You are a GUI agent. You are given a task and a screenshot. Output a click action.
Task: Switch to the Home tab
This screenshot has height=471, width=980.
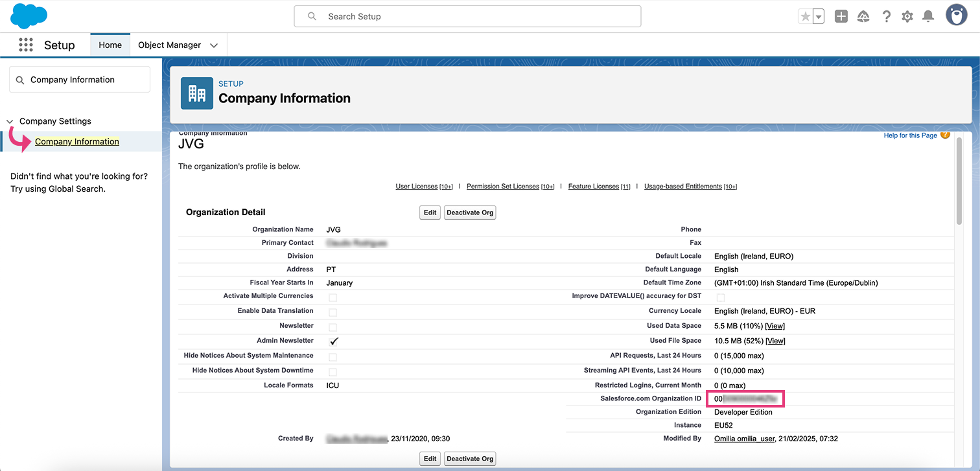(x=110, y=45)
